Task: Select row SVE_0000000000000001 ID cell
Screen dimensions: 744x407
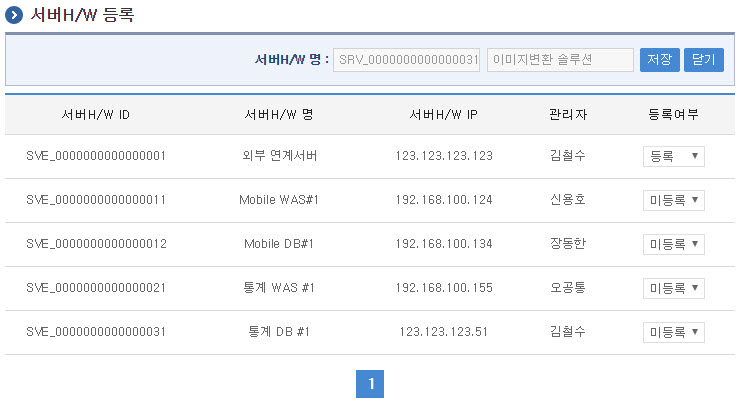Action: pos(96,156)
